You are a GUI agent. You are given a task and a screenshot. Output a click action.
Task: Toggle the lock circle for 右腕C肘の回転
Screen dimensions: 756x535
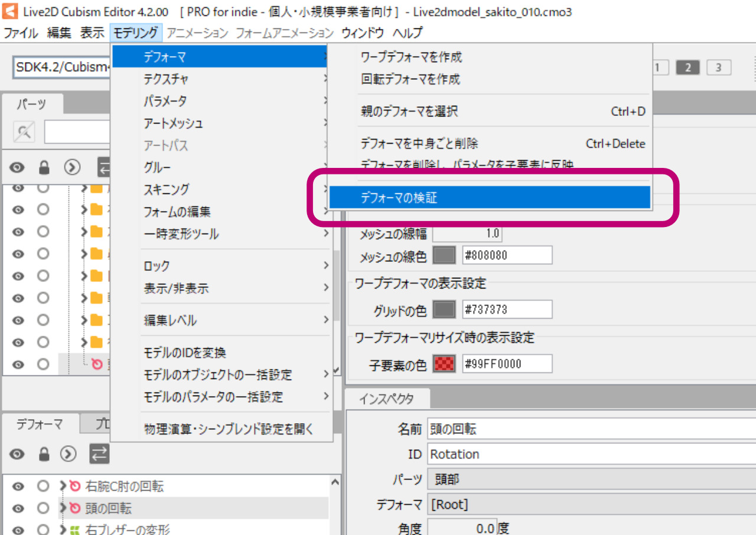coord(43,487)
